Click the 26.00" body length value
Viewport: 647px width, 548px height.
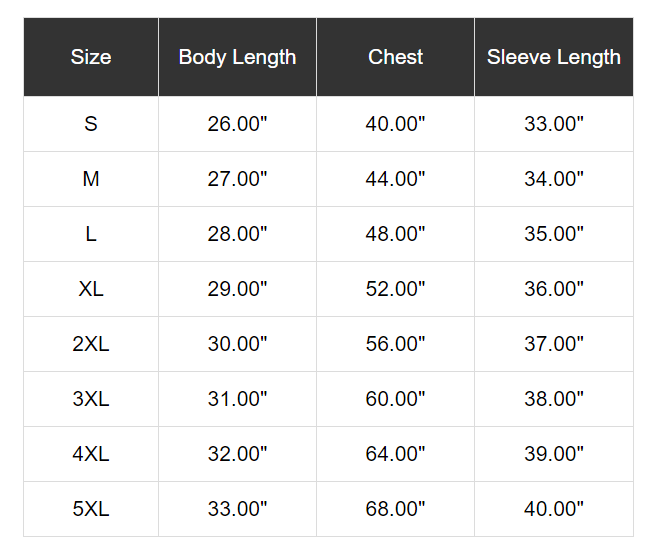pos(237,124)
